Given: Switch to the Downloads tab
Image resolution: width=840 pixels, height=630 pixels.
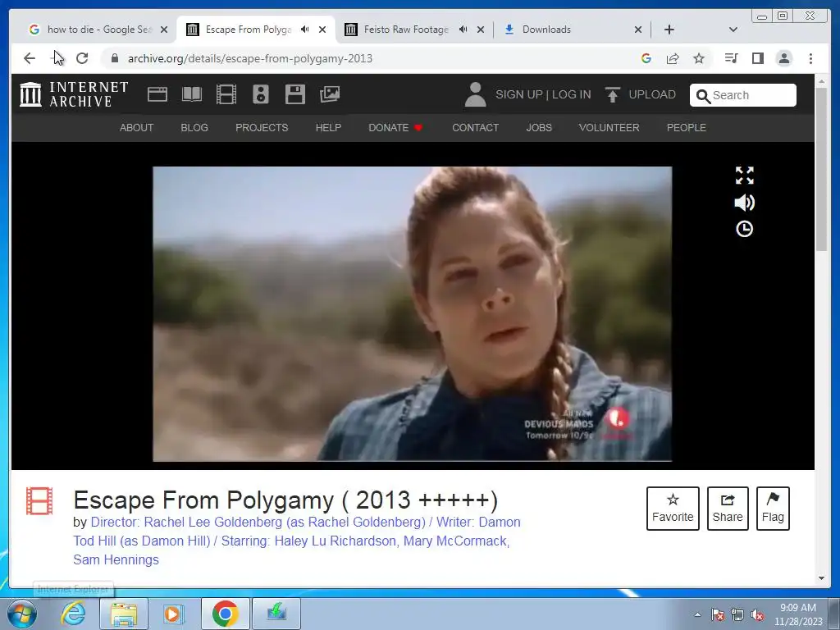Looking at the screenshot, I should click(x=546, y=30).
